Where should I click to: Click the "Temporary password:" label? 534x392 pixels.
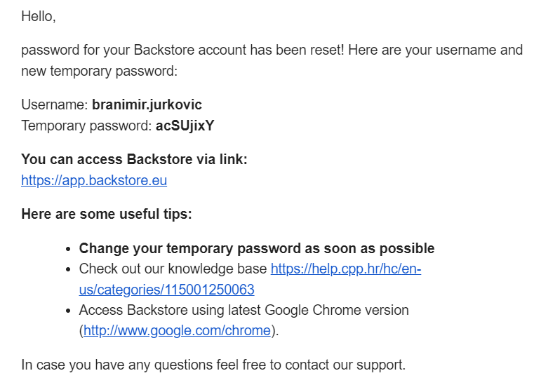point(86,126)
